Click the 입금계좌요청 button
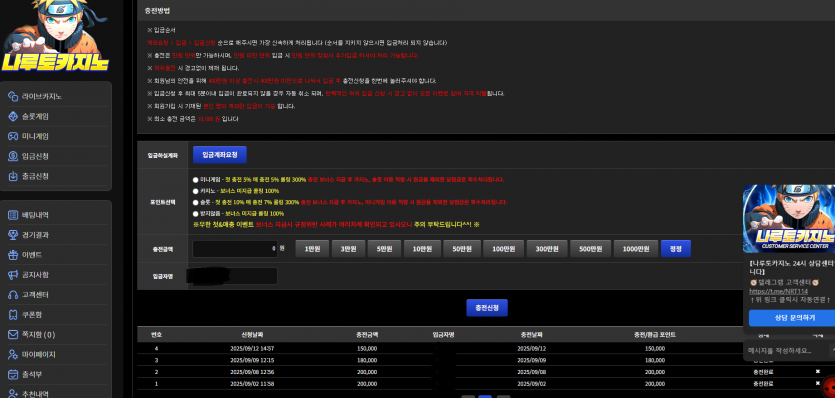 click(219, 155)
